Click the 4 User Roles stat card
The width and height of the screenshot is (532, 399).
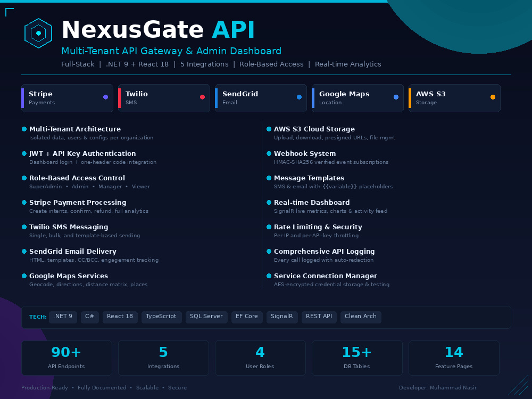coord(260,358)
